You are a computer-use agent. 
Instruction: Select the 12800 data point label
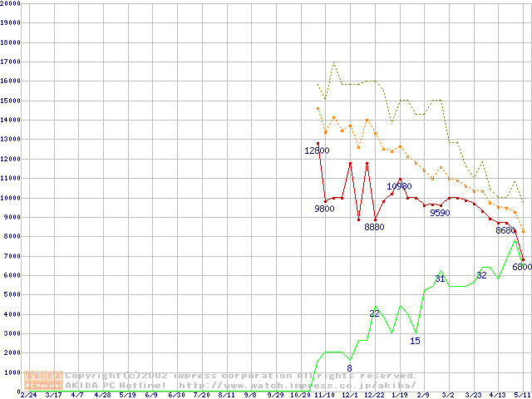pyautogui.click(x=317, y=150)
